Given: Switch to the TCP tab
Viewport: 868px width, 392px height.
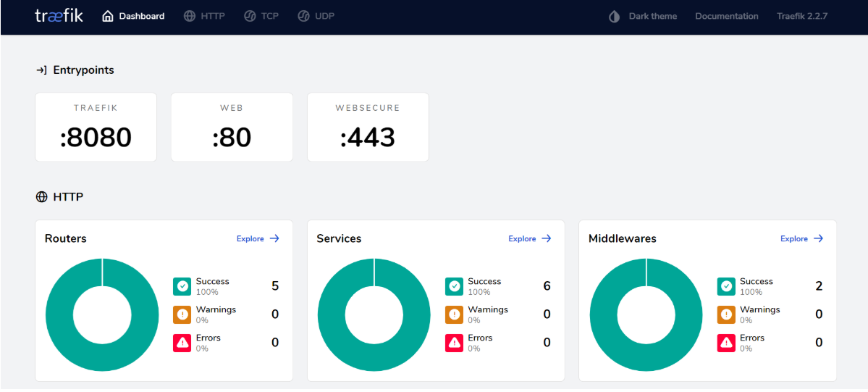Looking at the screenshot, I should click(x=261, y=16).
